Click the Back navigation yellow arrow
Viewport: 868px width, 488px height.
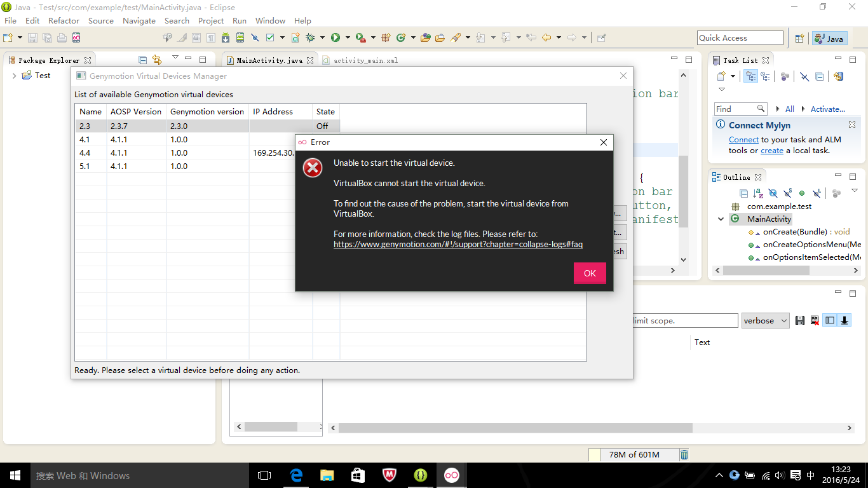546,37
